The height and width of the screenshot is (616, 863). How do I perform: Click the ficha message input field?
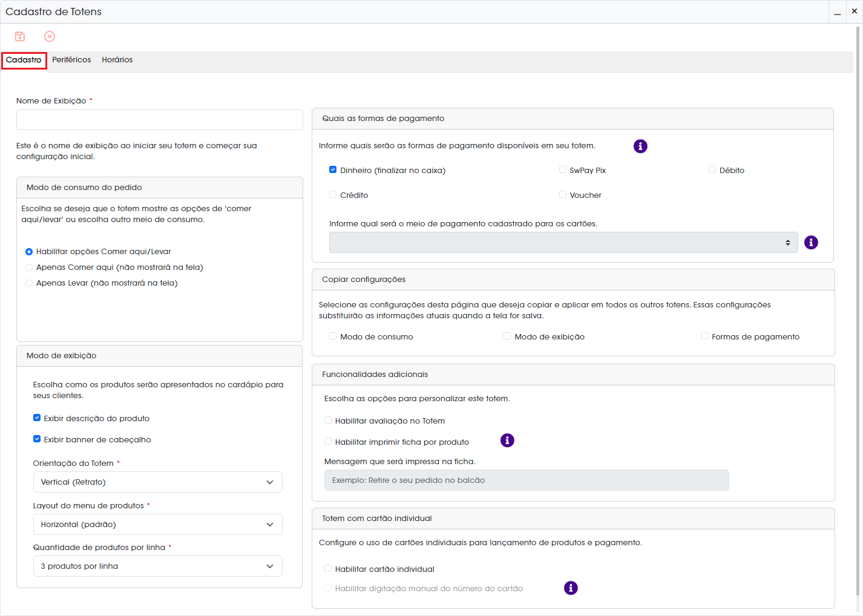(527, 480)
